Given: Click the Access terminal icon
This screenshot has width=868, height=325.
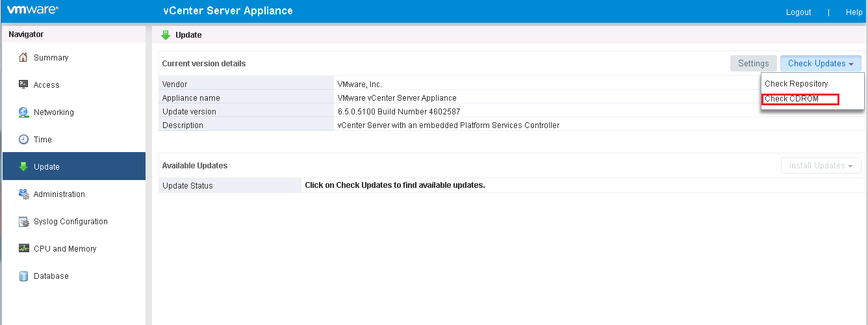Looking at the screenshot, I should [23, 84].
